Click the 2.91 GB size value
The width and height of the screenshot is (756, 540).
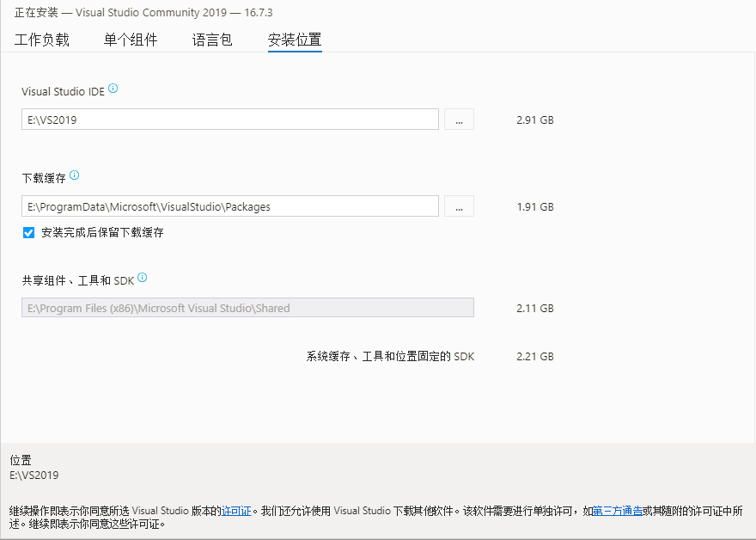pos(535,120)
